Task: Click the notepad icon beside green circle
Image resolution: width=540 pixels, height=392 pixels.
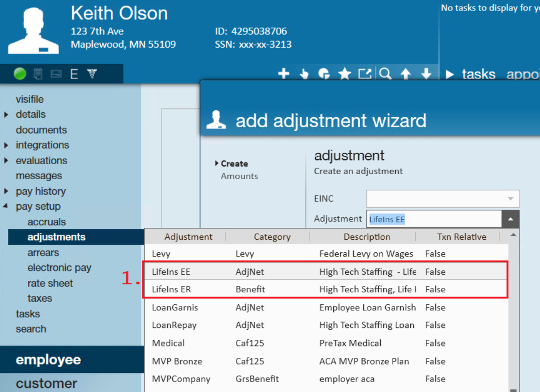Action: pyautogui.click(x=38, y=74)
